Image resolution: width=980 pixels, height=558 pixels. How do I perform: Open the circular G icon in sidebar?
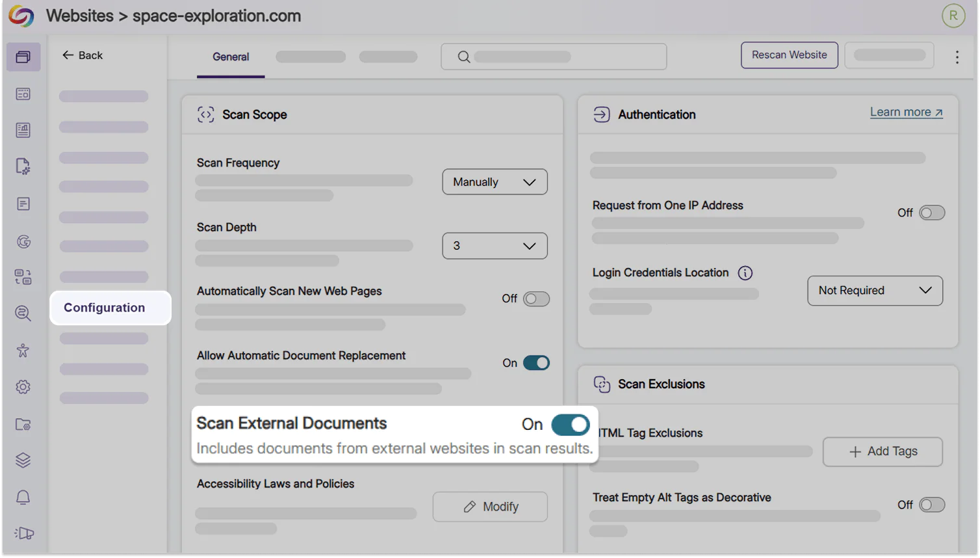[23, 242]
